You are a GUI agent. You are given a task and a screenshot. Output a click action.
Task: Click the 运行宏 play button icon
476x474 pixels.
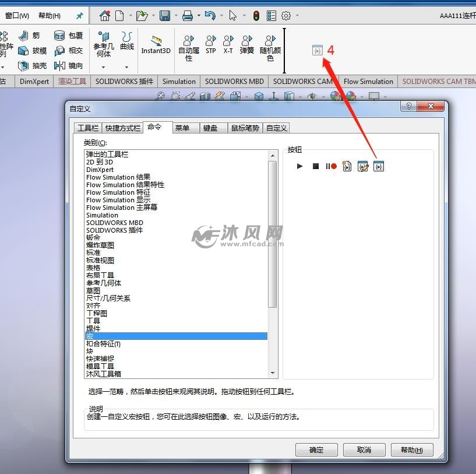click(299, 166)
